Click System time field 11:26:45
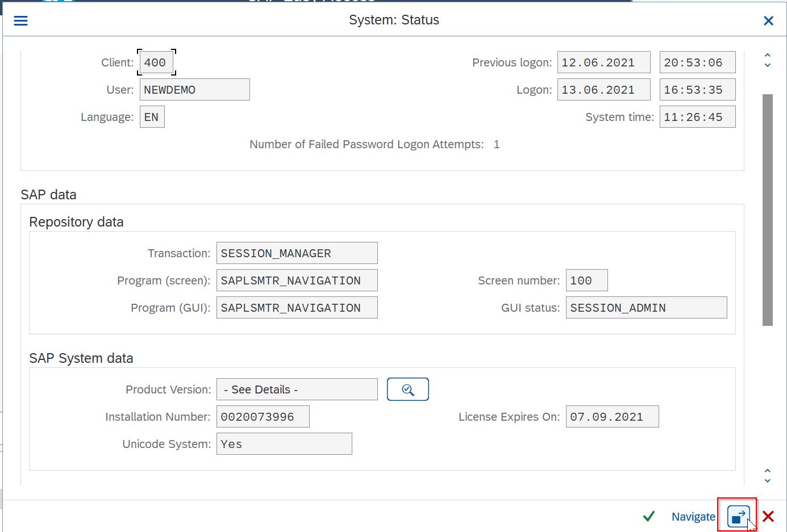This screenshot has height=532, width=787. (697, 117)
